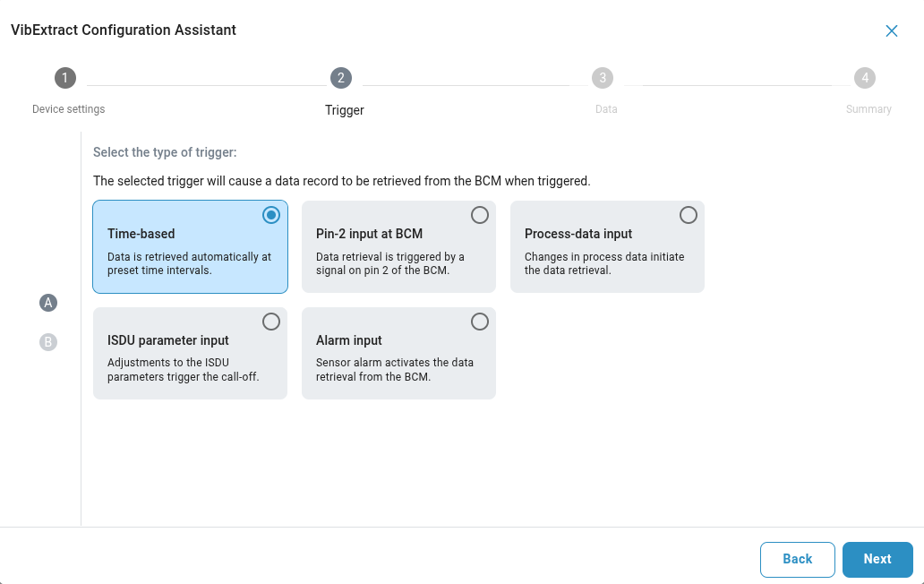This screenshot has height=584, width=924.
Task: Go to Device settings step label
Action: 69,109
